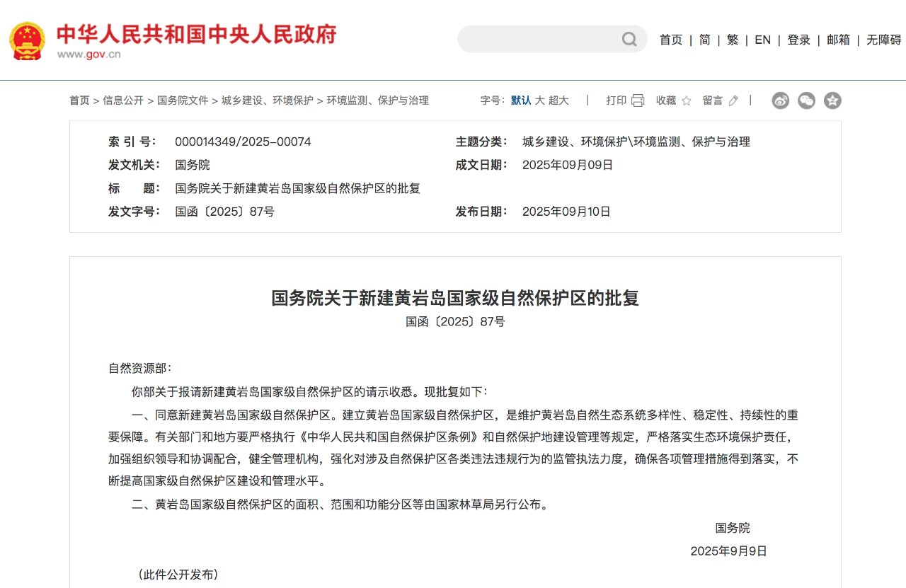Click the signing date 2025年9月9日
This screenshot has height=588, width=906.
pos(729,551)
